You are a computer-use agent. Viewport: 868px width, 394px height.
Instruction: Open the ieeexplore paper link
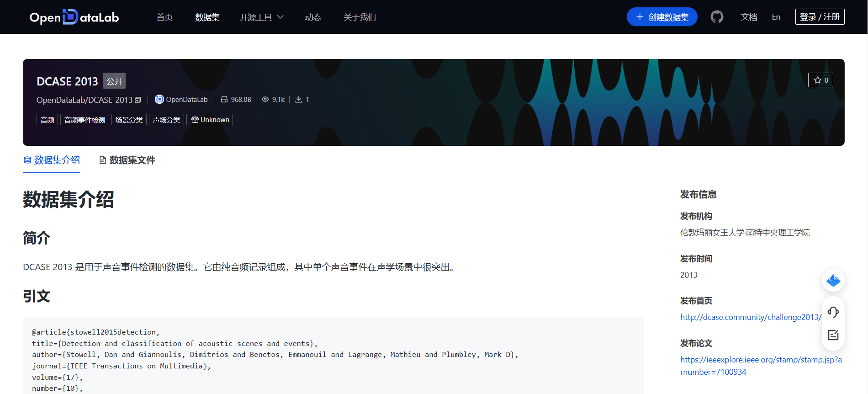[x=761, y=366]
